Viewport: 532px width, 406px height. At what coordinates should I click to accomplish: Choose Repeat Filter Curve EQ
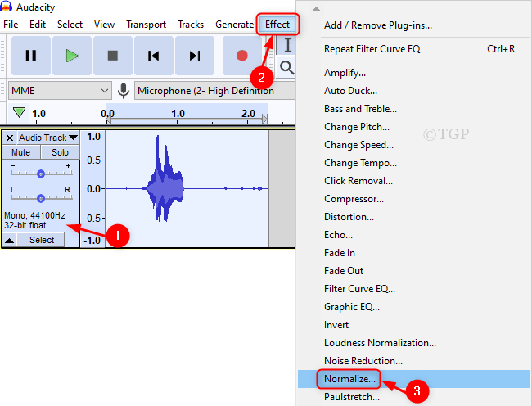(413, 49)
